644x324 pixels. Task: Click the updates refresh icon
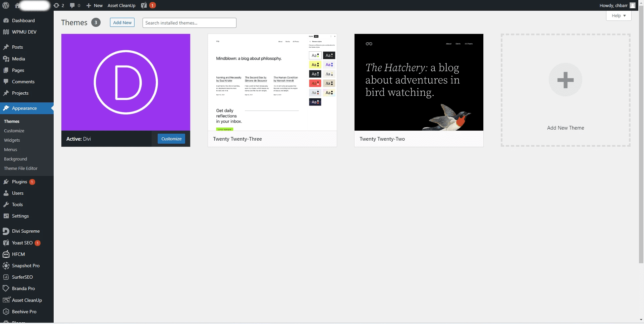coord(56,5)
